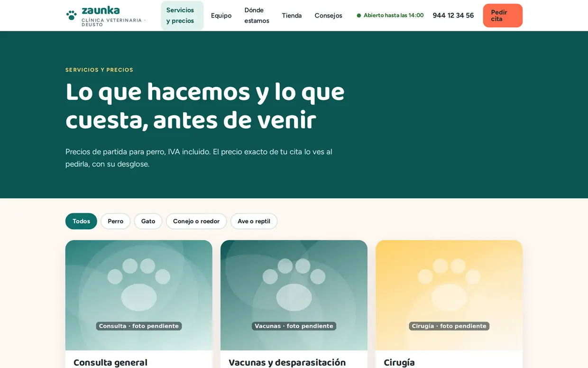
Task: Open the Vacunas card image
Action: [x=294, y=295]
